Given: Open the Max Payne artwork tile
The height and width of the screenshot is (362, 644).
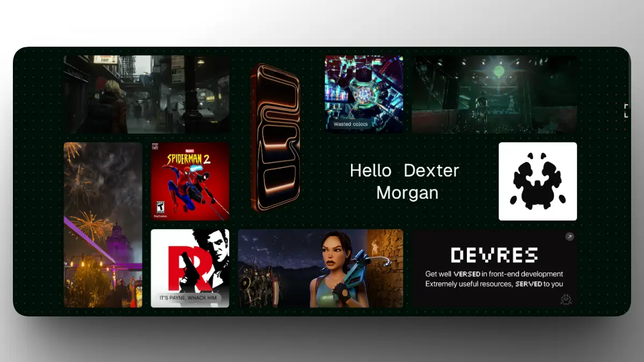Looking at the screenshot, I should coord(190,268).
